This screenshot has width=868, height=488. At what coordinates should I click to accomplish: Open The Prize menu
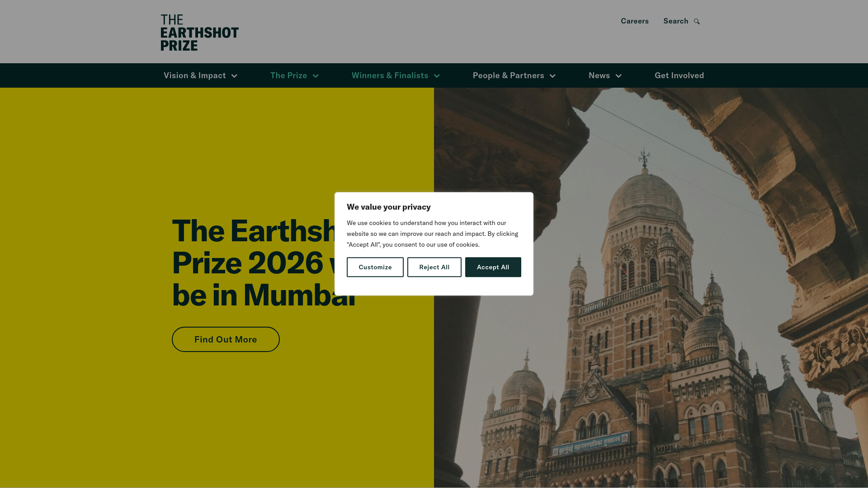point(288,75)
